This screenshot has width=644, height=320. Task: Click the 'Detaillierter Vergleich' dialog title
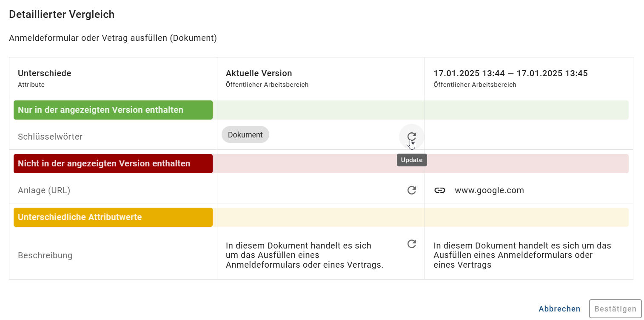(62, 14)
